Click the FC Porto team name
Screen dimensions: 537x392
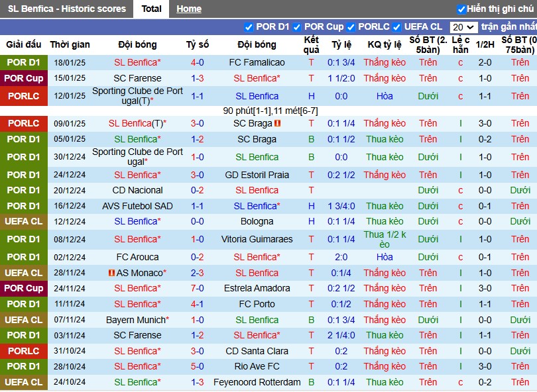(x=257, y=304)
